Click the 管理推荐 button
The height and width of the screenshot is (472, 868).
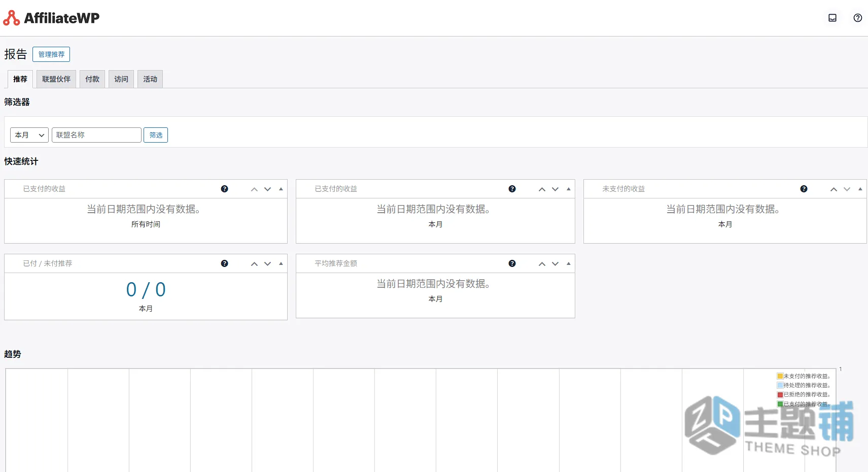51,54
